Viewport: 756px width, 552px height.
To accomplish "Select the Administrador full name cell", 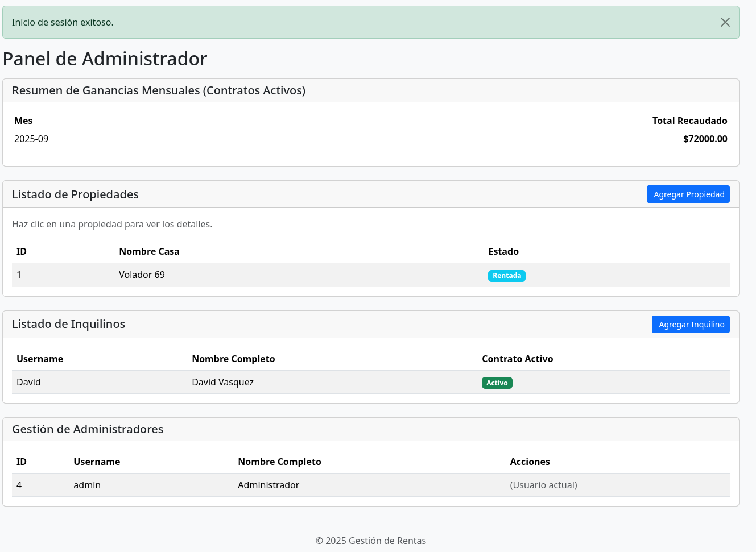I will point(268,485).
